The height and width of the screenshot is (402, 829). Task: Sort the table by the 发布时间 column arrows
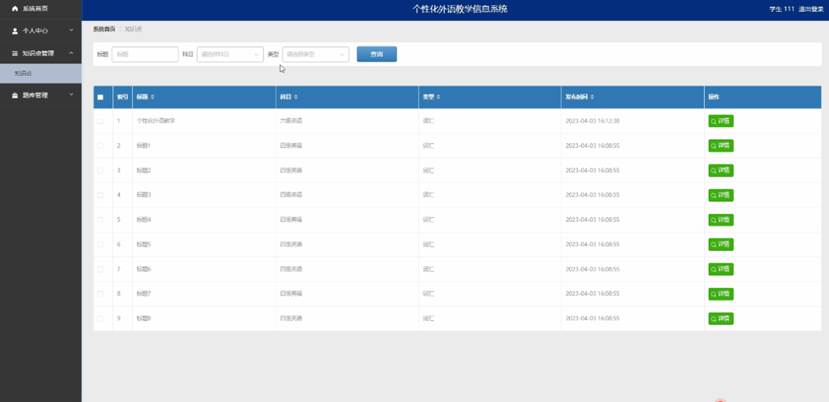592,97
